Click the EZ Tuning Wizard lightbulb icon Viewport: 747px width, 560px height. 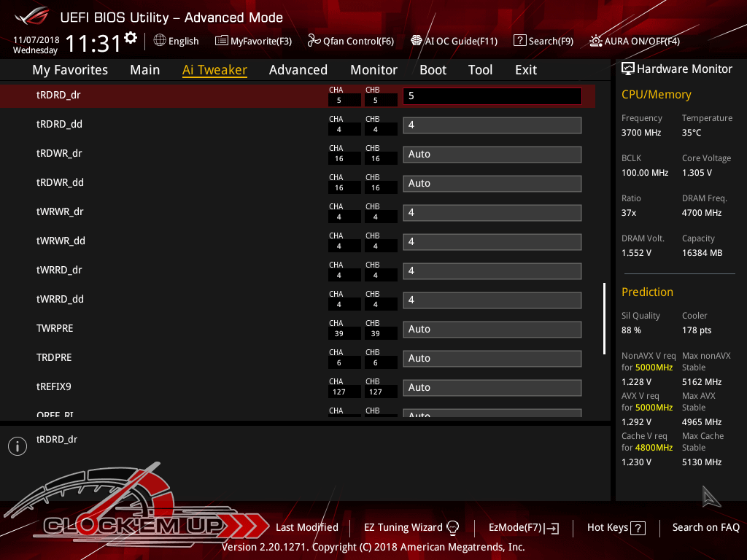click(x=452, y=527)
